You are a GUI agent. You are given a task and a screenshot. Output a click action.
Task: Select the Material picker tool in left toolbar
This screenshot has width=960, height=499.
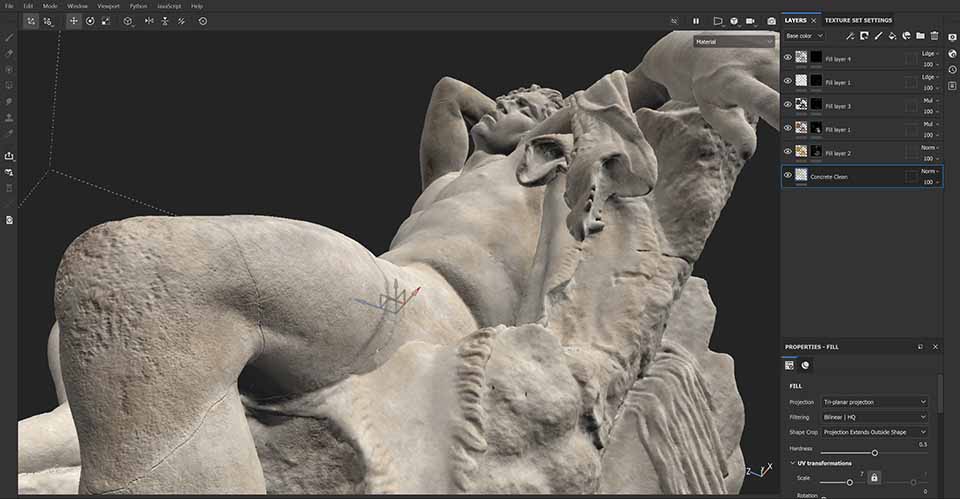(9, 133)
